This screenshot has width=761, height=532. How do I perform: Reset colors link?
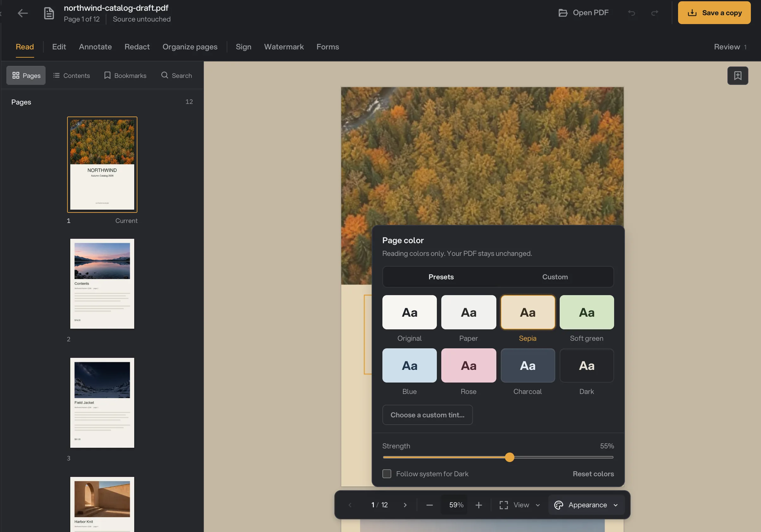tap(593, 474)
